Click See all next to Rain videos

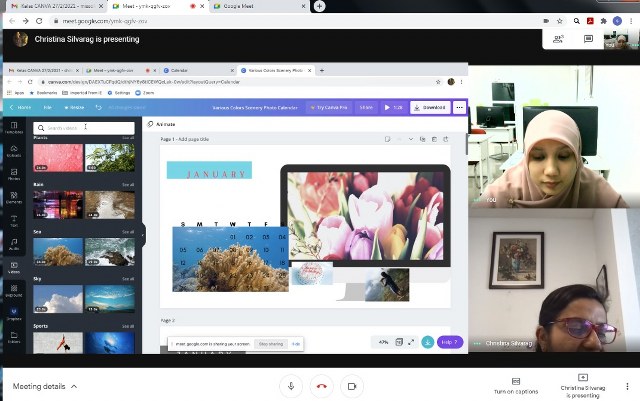pyautogui.click(x=128, y=185)
